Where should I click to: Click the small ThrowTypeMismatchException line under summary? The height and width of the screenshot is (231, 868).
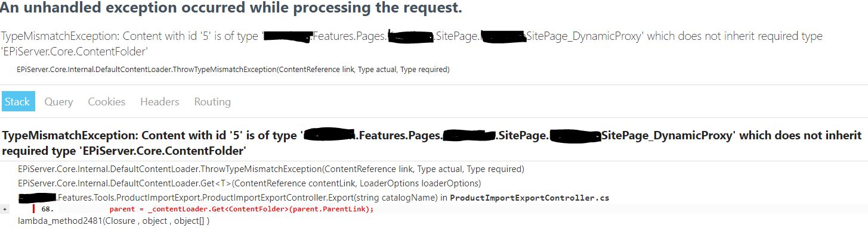tap(233, 70)
